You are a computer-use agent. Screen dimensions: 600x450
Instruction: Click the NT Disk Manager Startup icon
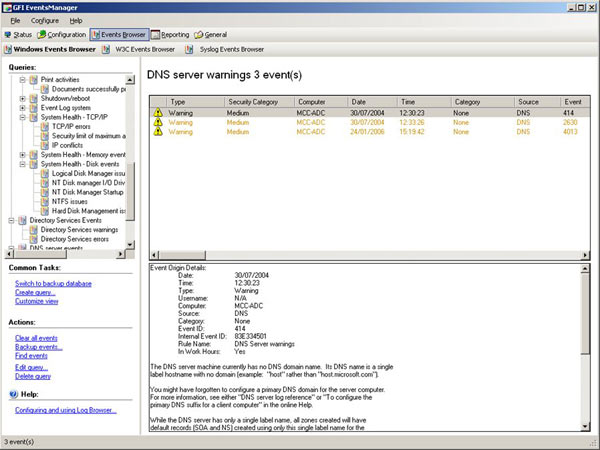tap(45, 192)
